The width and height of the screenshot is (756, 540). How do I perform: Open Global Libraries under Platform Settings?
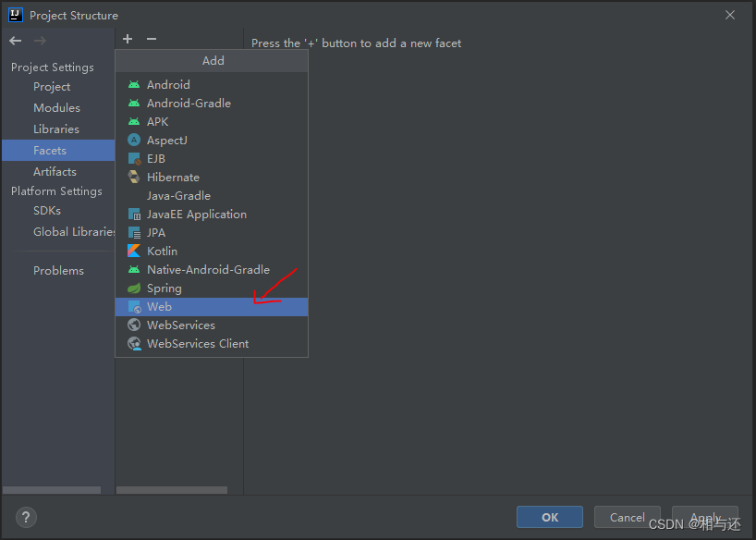[58, 232]
